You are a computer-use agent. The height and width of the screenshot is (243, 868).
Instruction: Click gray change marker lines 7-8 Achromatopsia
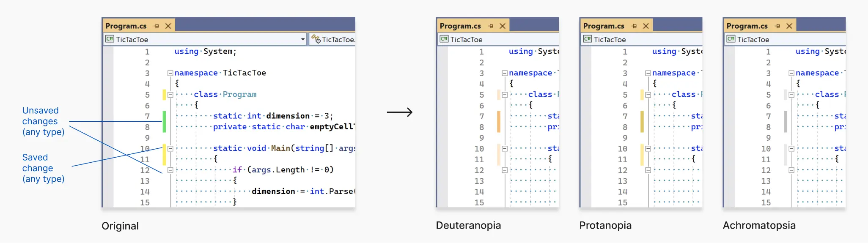pos(786,121)
